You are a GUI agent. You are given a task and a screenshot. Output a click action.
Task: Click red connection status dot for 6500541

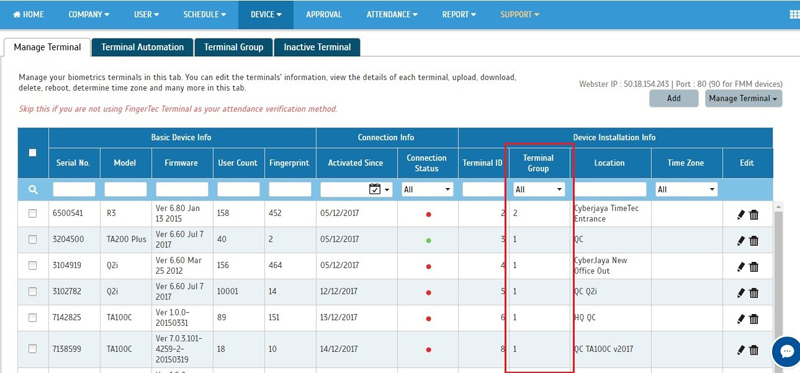pos(428,214)
